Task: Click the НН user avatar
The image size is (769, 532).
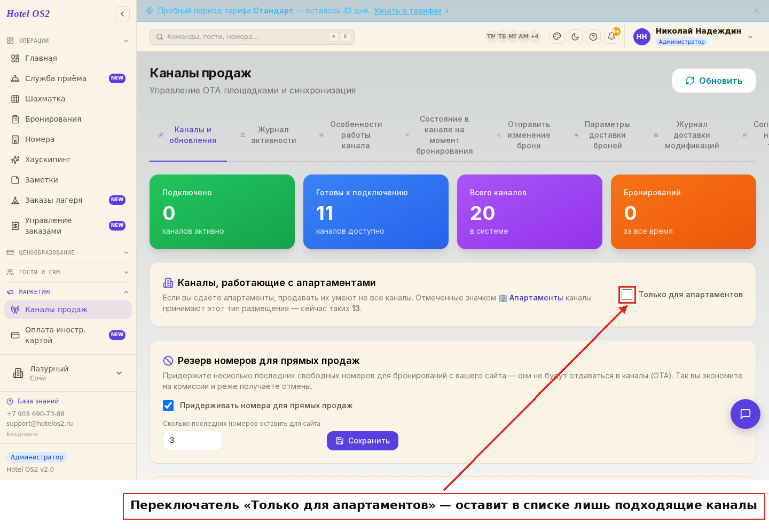Action: tap(642, 37)
